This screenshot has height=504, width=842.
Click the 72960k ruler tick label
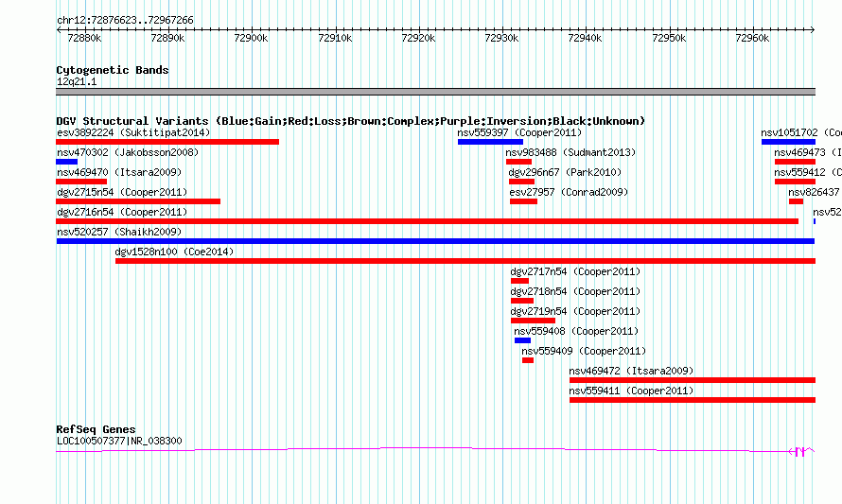coord(752,38)
